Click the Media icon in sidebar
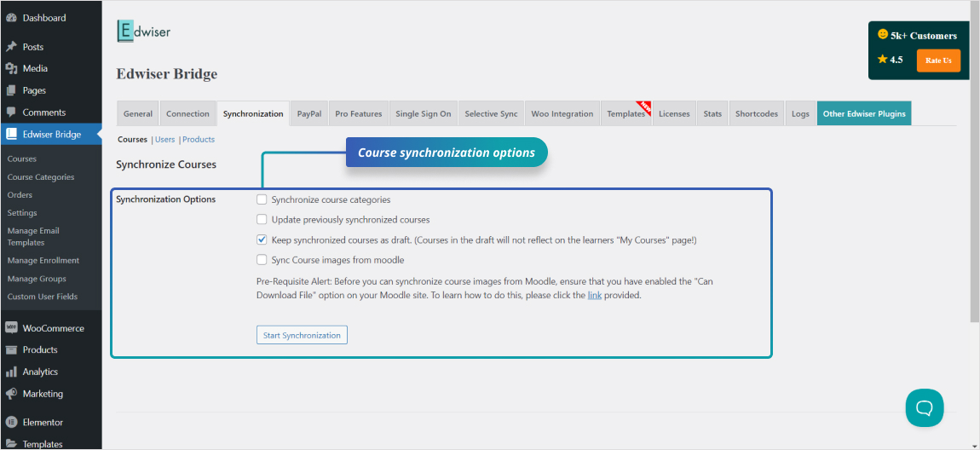Viewport: 980px width, 450px height. 10,69
